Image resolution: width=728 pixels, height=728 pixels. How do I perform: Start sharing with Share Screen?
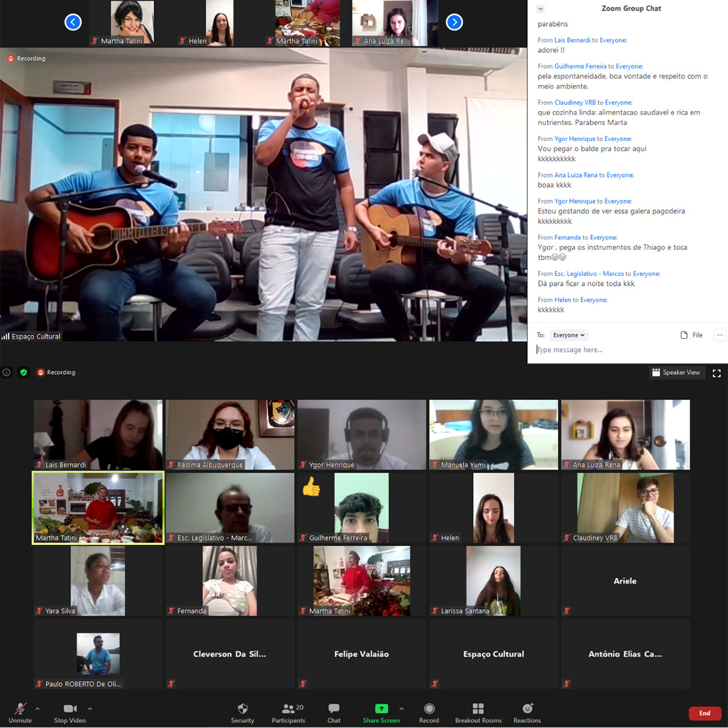coord(381,711)
